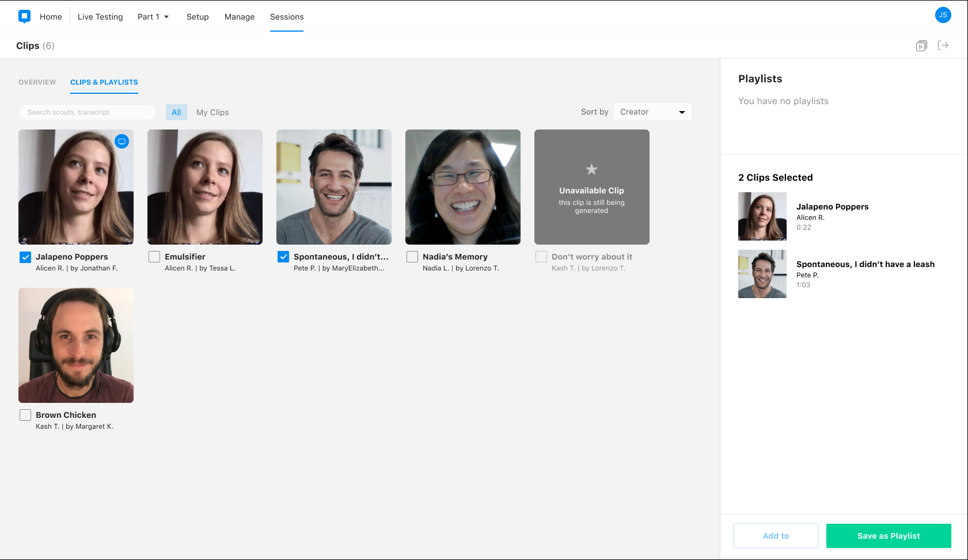
Task: Check the Don't worry about it checkbox
Action: pyautogui.click(x=541, y=257)
